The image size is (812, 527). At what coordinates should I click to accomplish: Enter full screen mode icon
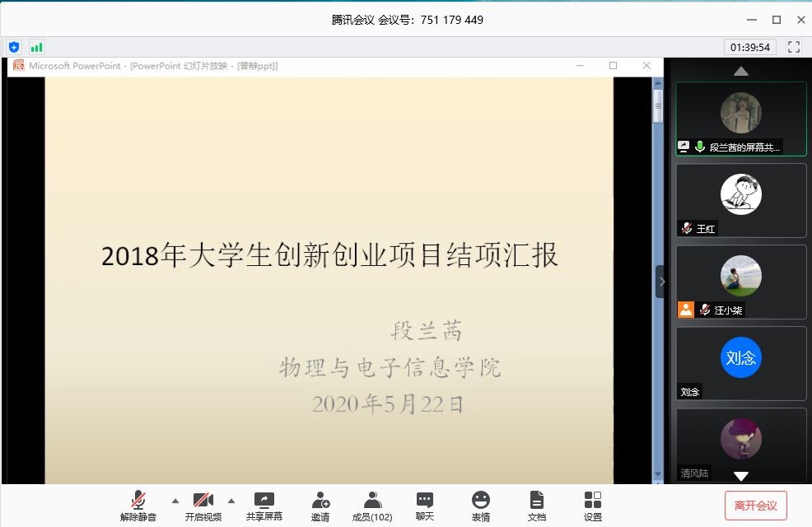pos(794,47)
